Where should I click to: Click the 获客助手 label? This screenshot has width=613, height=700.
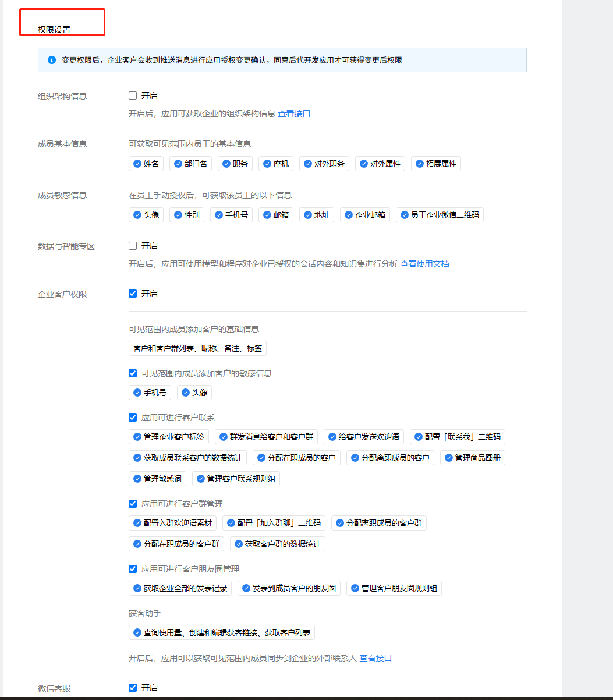(x=145, y=613)
